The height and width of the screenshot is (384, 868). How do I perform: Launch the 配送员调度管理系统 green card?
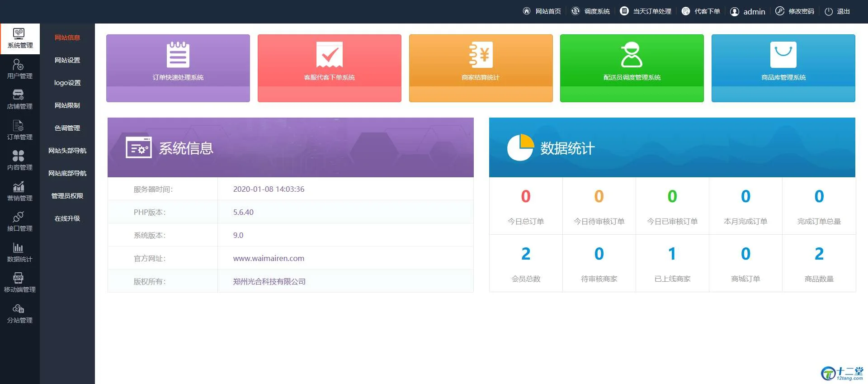tap(632, 68)
